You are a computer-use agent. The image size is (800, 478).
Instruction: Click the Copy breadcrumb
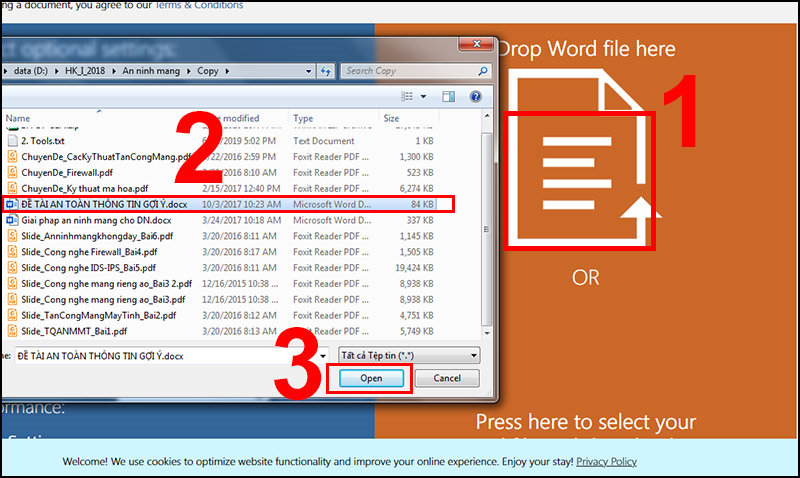(208, 71)
